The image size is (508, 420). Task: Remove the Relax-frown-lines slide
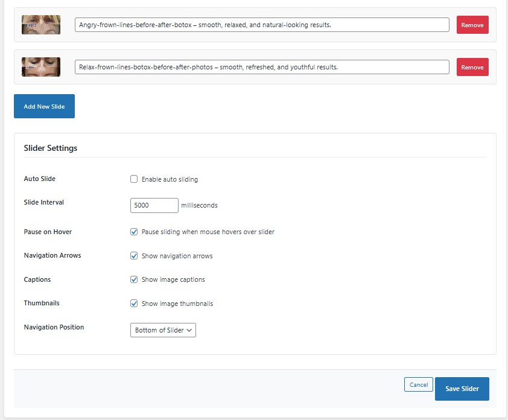(472, 67)
